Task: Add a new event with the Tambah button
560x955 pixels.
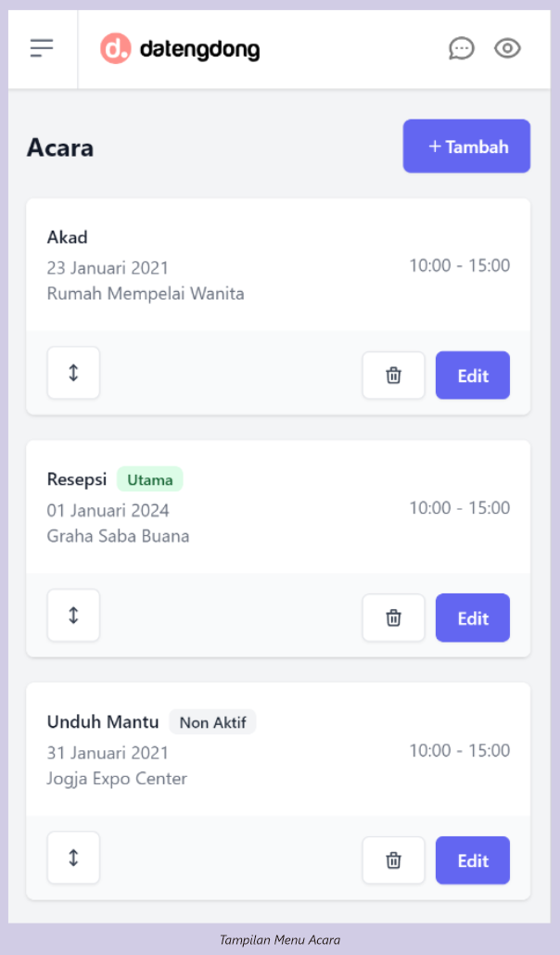Action: [466, 146]
